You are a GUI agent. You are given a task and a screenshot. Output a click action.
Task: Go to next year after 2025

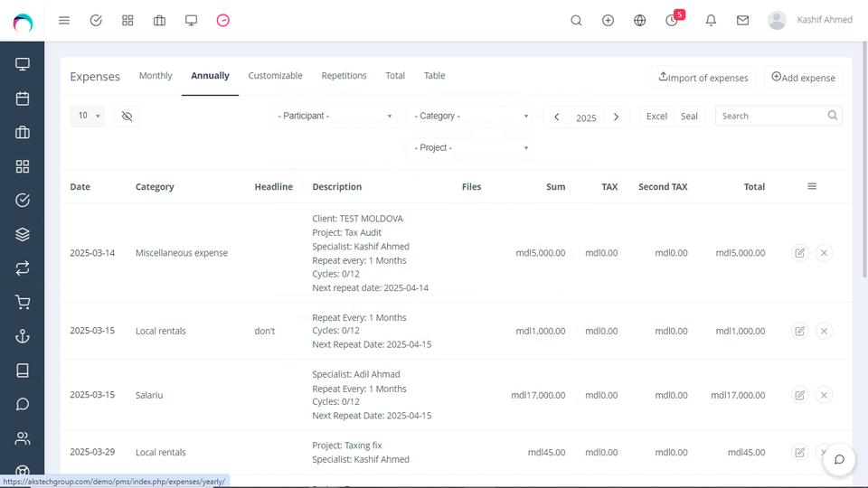[x=616, y=117]
